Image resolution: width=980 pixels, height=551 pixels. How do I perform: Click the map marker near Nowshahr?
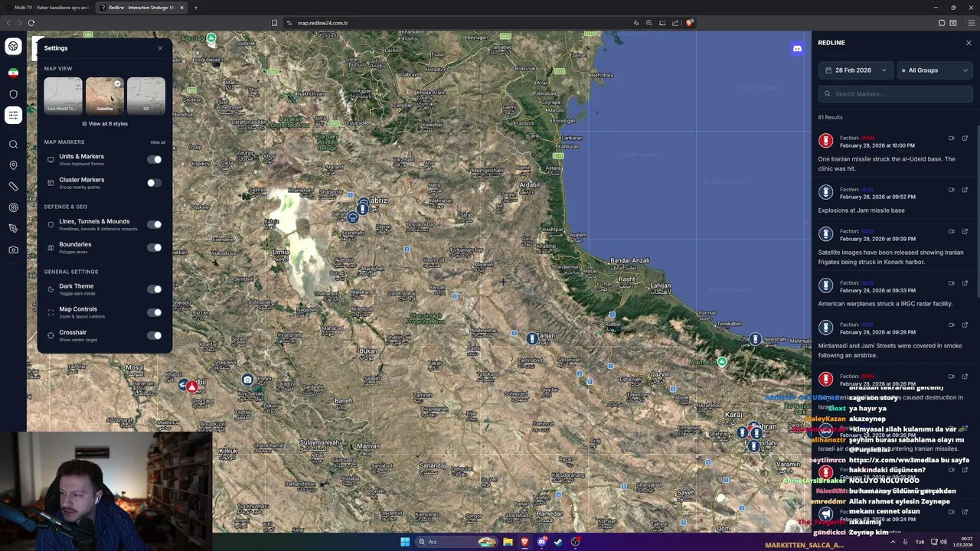[756, 339]
